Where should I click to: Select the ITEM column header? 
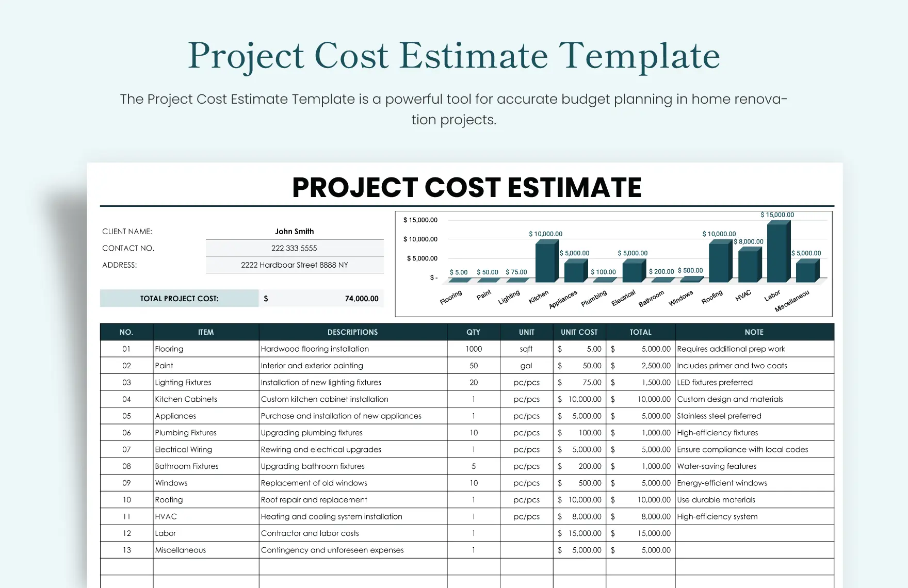[x=205, y=332]
